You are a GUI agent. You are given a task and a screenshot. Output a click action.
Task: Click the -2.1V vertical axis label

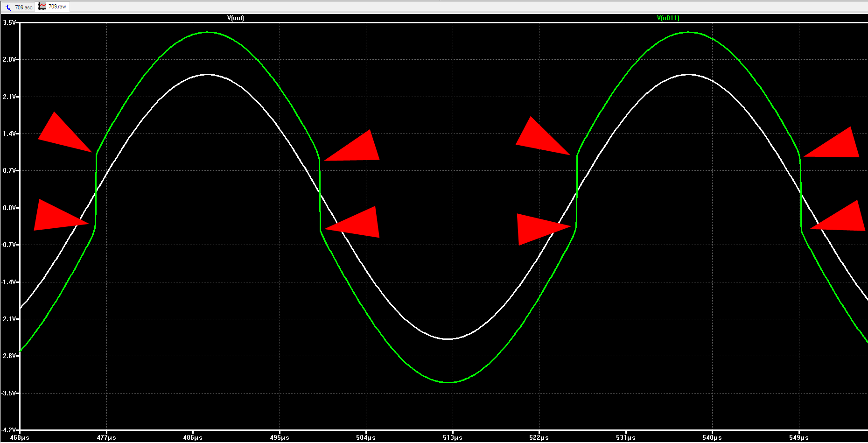pos(8,319)
